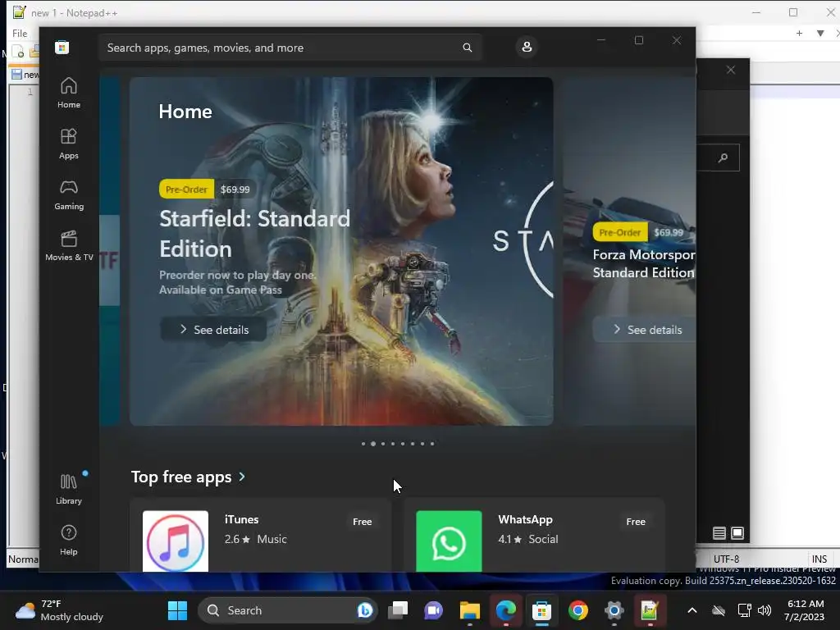
Task: See details for Starfield Standard Edition
Action: pos(213,330)
